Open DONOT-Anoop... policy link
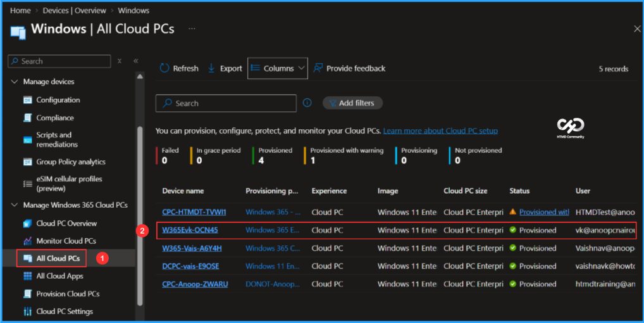This screenshot has height=323, width=644. point(273,284)
